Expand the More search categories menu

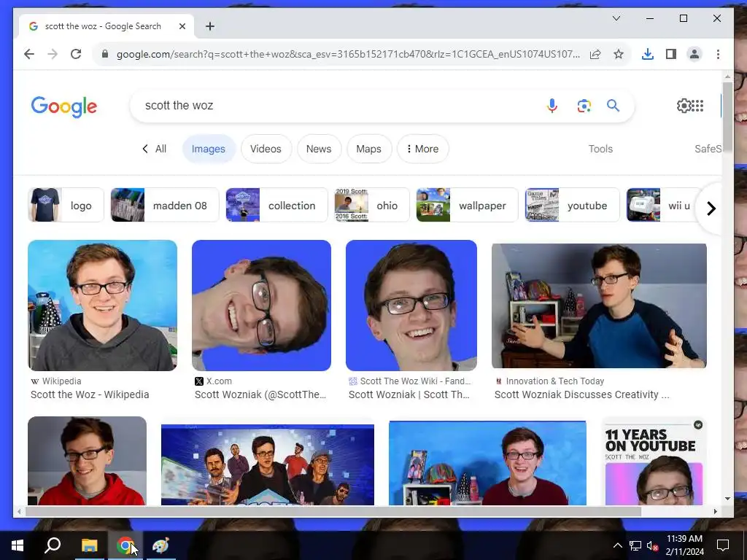point(422,149)
